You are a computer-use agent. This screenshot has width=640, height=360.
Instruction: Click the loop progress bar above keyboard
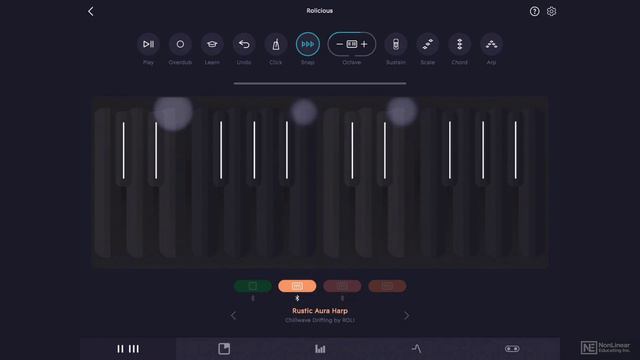[320, 83]
